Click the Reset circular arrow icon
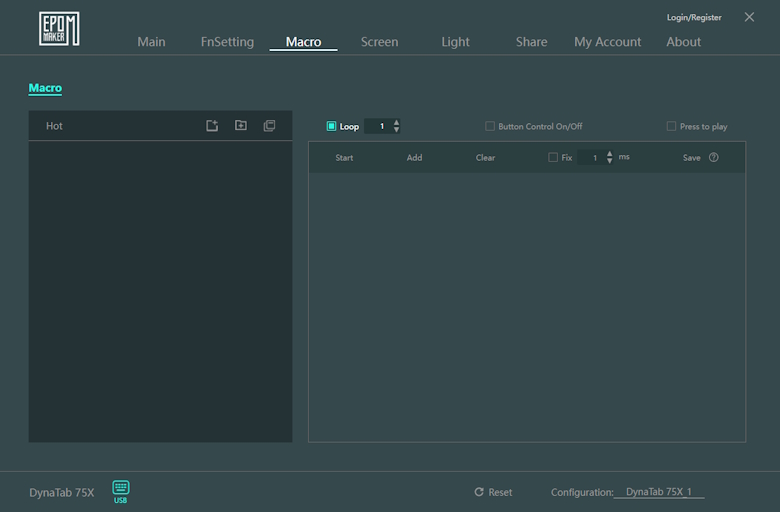 coord(479,492)
